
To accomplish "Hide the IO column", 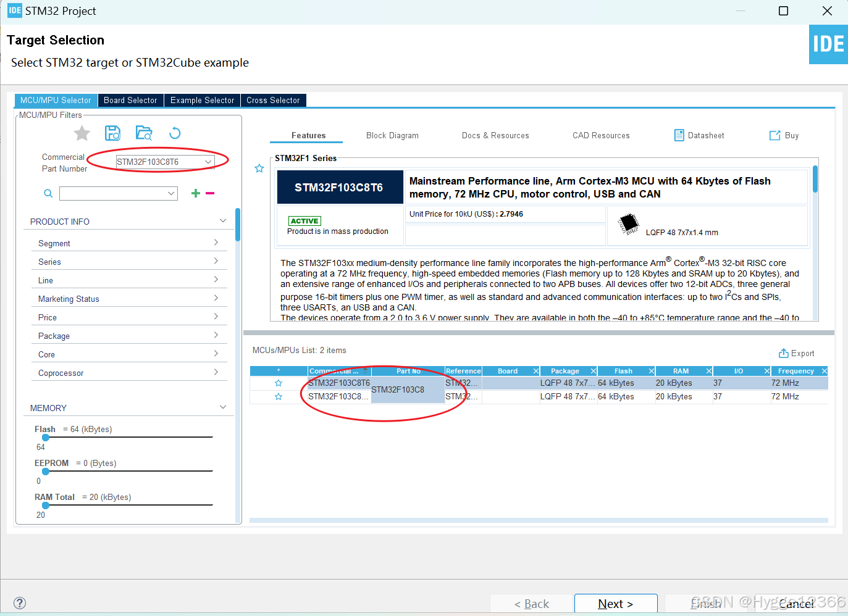I will coord(767,371).
